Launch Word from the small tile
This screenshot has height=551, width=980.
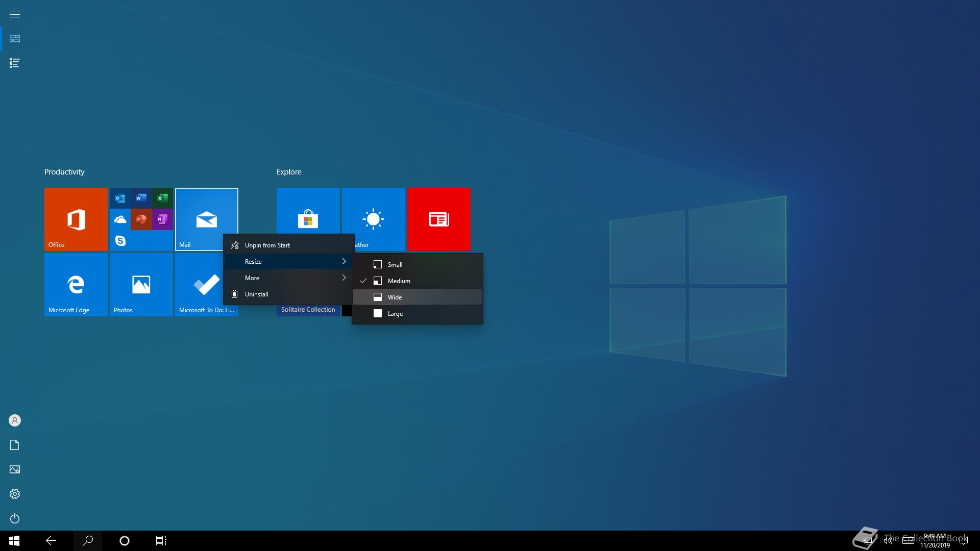(x=141, y=198)
